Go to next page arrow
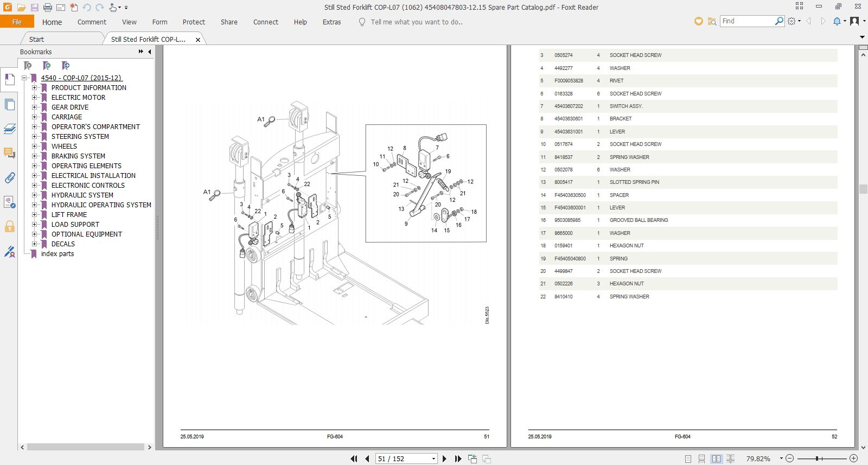This screenshot has height=465, width=868. (444, 458)
